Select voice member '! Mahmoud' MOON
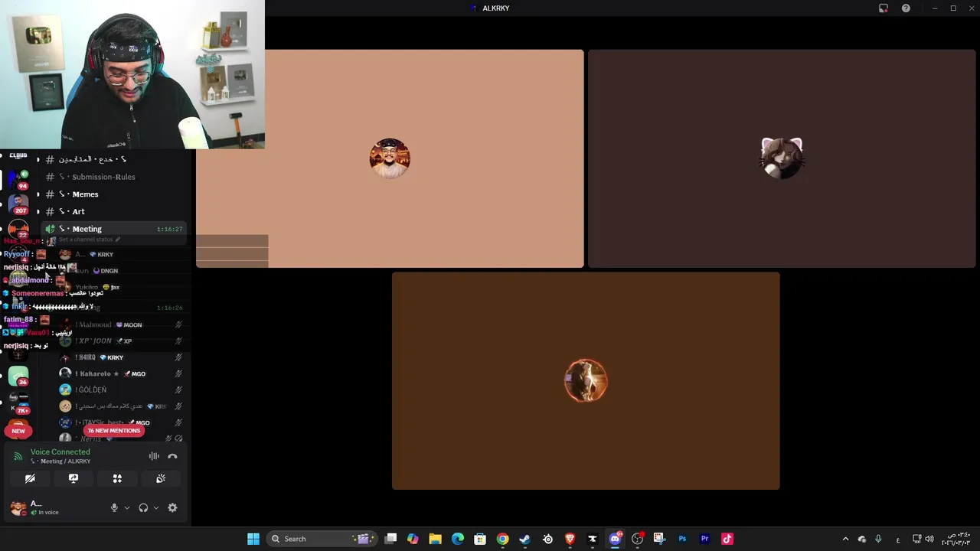 pos(121,324)
